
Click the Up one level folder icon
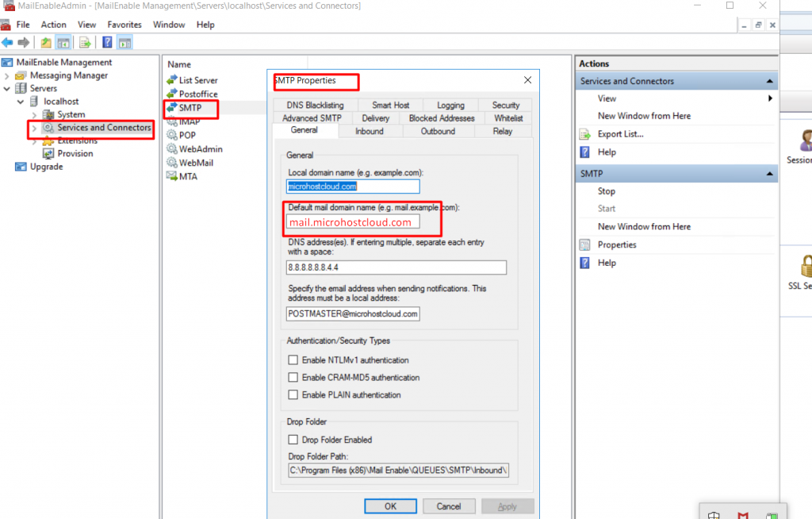pyautogui.click(x=46, y=43)
